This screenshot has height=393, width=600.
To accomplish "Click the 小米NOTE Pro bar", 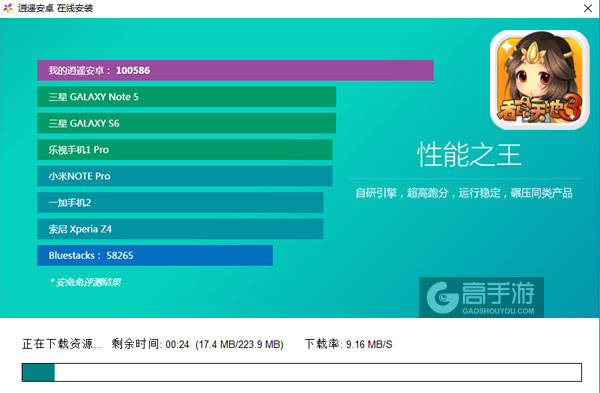I will click(185, 176).
